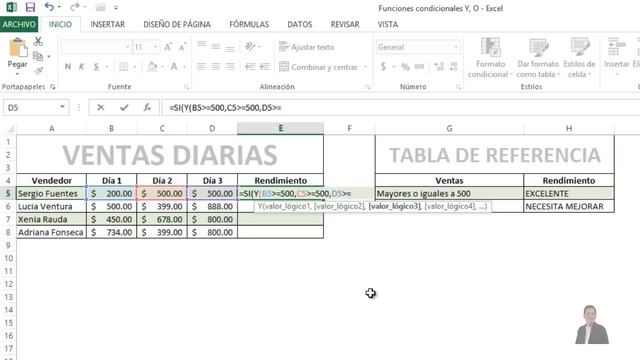Viewport: 640px width, 360px height.
Task: Open Fuente group dialog launcher
Action: point(187,87)
